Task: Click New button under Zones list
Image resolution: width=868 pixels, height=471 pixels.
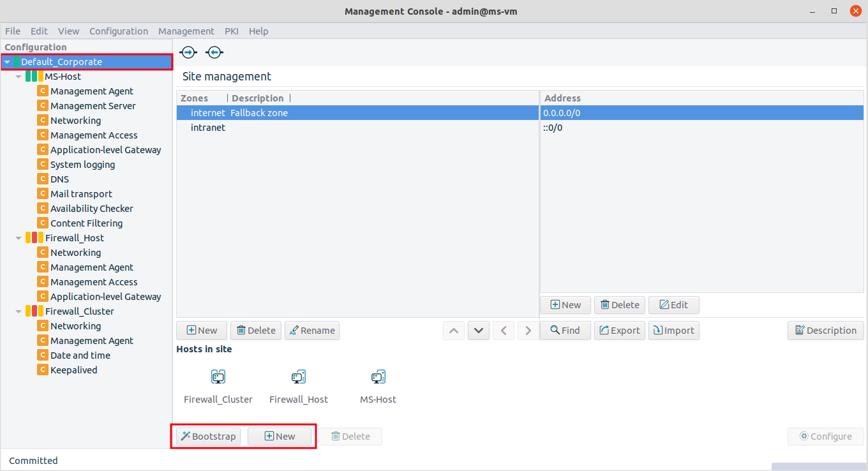Action: click(x=202, y=331)
